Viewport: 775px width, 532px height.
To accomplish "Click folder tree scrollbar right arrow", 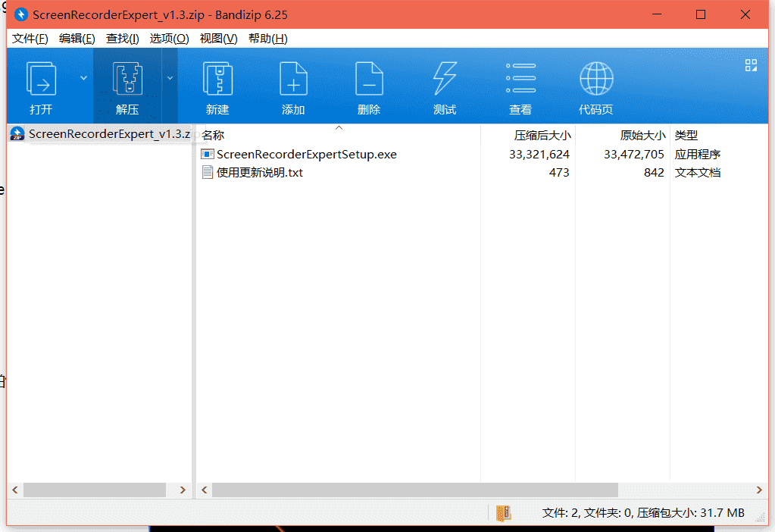I will point(183,490).
